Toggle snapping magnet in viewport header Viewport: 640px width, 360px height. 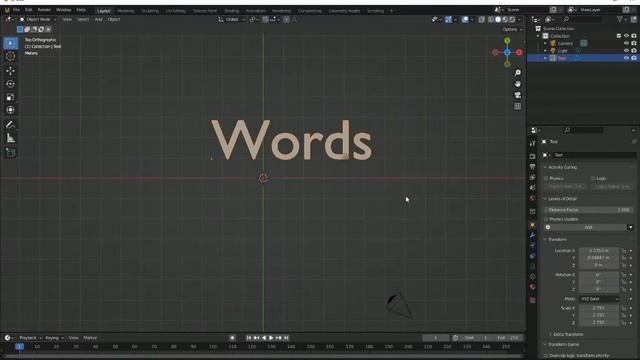(265, 19)
